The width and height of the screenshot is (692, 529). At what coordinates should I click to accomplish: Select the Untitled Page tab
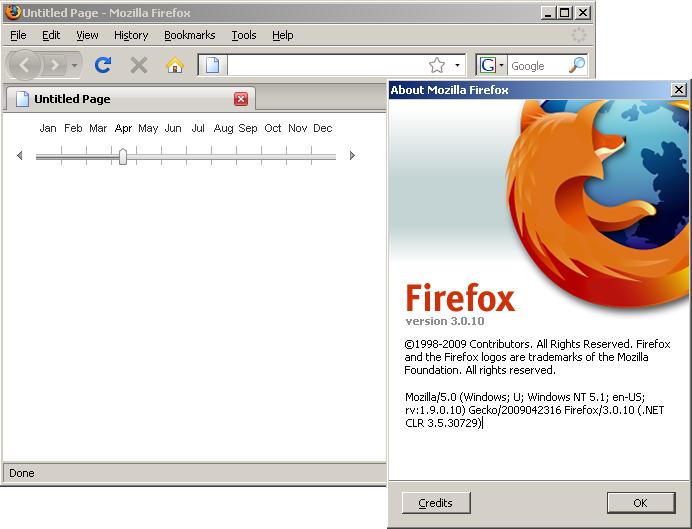(x=131, y=99)
